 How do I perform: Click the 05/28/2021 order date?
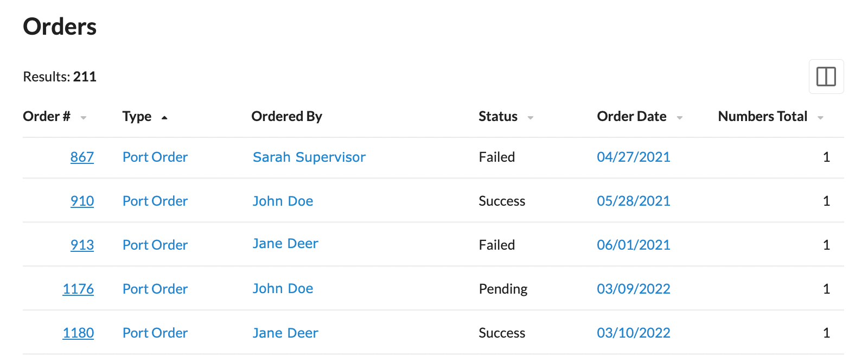click(x=634, y=201)
